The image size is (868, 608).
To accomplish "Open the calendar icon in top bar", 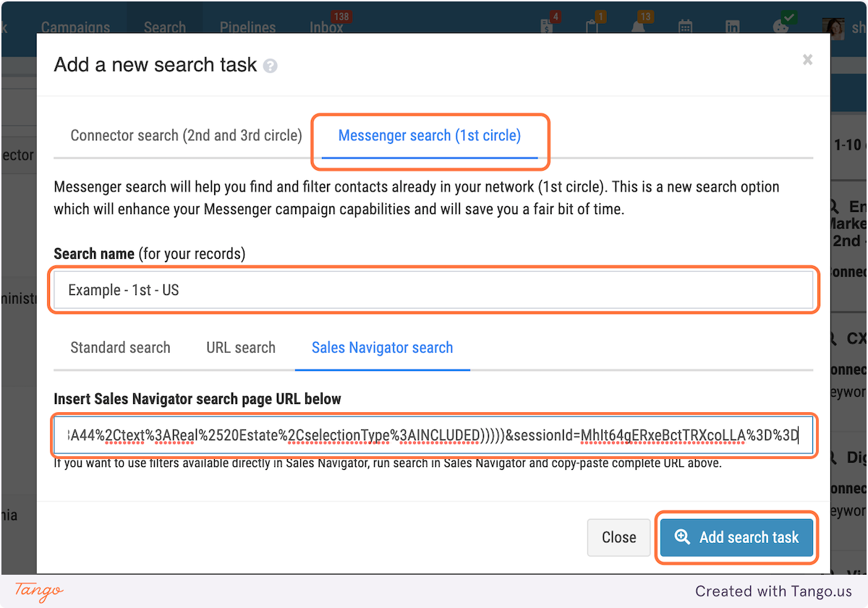I will [685, 27].
